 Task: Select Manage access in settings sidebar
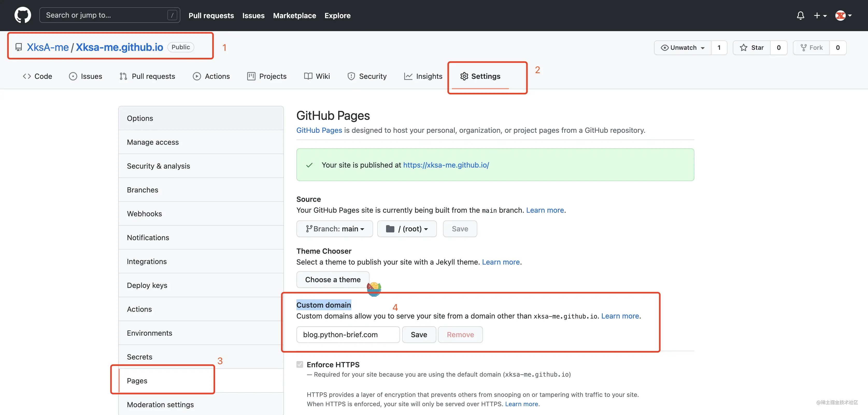coord(201,142)
